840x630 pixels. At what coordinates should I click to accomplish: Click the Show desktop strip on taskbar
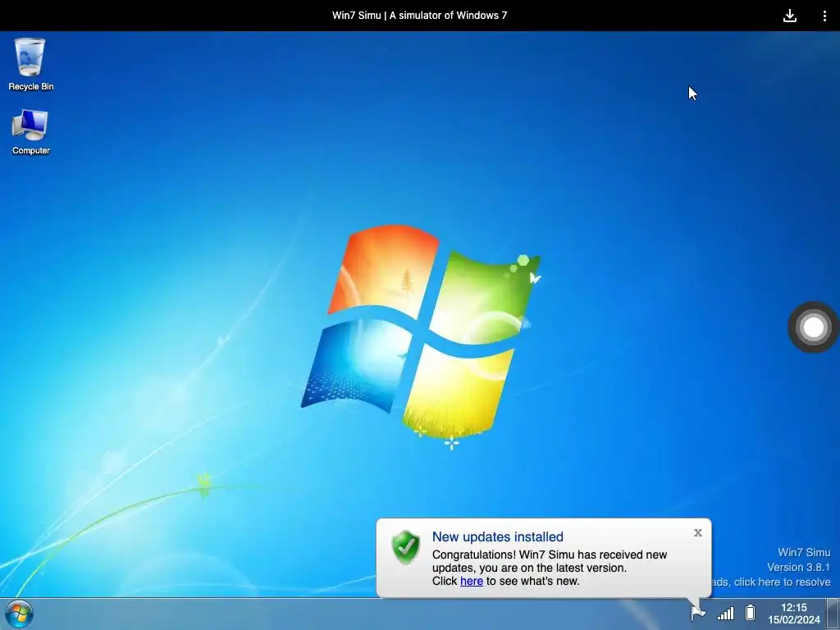[x=833, y=614]
